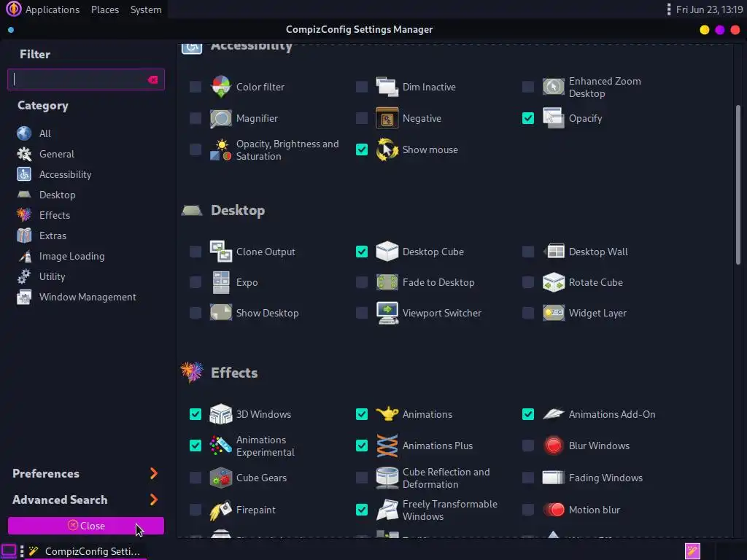Disable the Desktop Cube checkbox
The width and height of the screenshot is (747, 560).
coord(362,252)
